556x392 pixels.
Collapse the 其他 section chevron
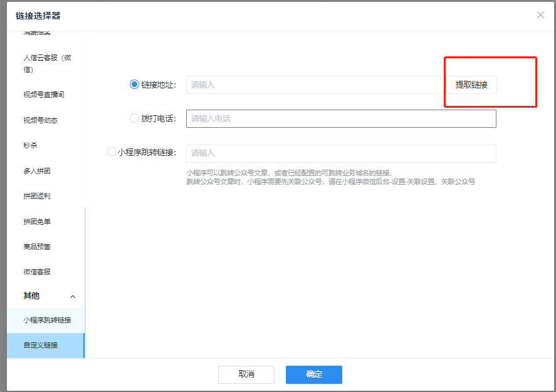tap(73, 296)
